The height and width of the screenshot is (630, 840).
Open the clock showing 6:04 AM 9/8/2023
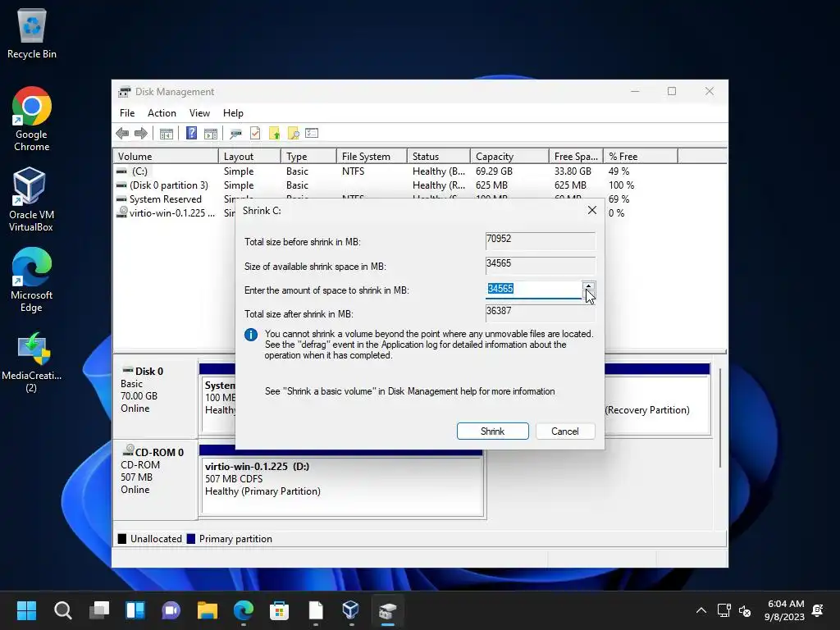tap(785, 610)
